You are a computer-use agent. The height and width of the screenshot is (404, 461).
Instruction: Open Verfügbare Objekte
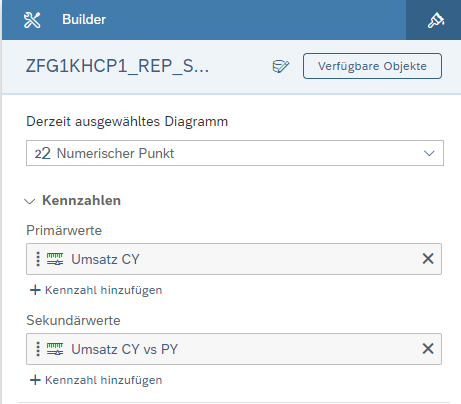click(x=372, y=66)
